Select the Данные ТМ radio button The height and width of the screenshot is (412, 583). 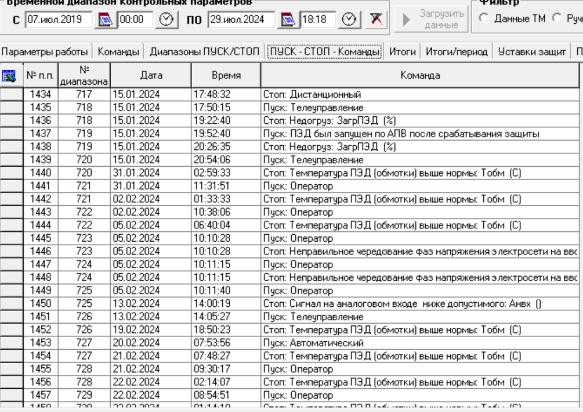[484, 17]
